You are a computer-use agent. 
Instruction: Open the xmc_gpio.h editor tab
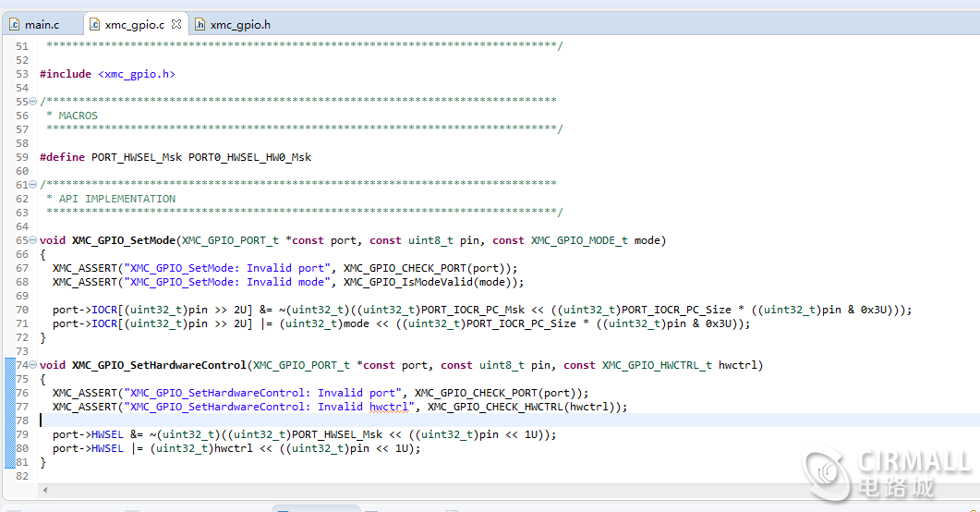[240, 25]
